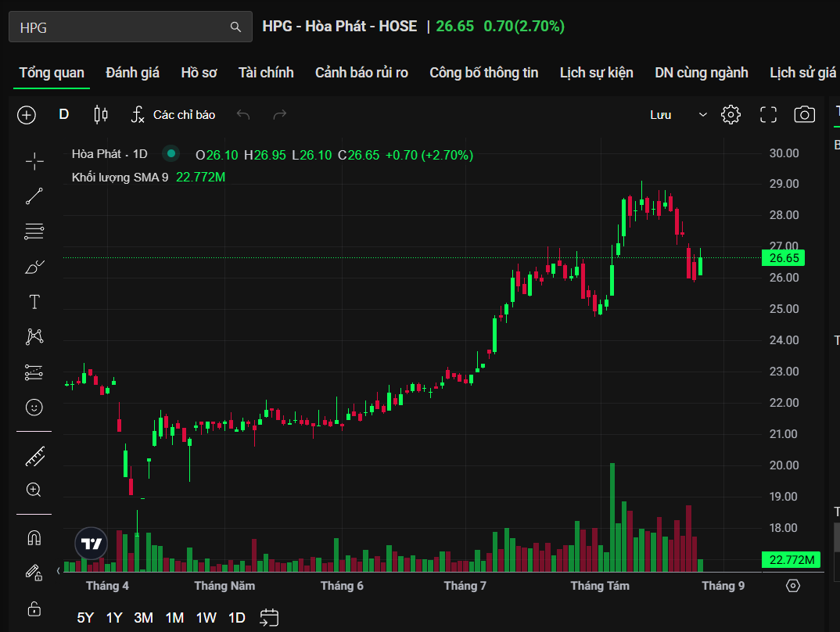Select the ruler measure tool

click(x=35, y=457)
